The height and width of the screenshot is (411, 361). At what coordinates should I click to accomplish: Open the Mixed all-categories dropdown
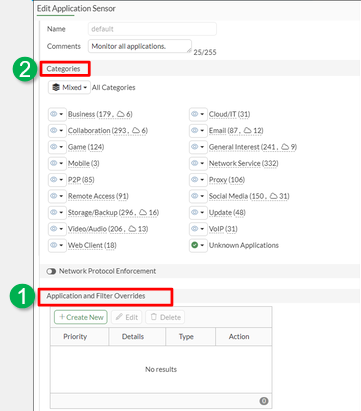[69, 87]
